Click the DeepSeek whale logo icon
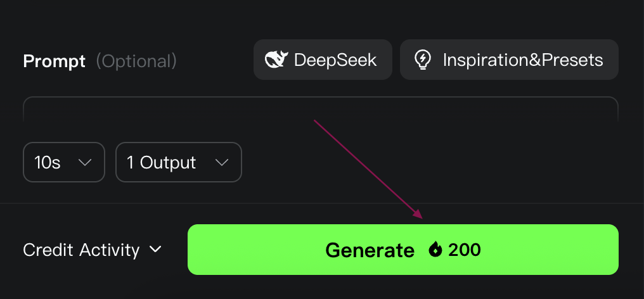This screenshot has width=644, height=299. (x=276, y=60)
